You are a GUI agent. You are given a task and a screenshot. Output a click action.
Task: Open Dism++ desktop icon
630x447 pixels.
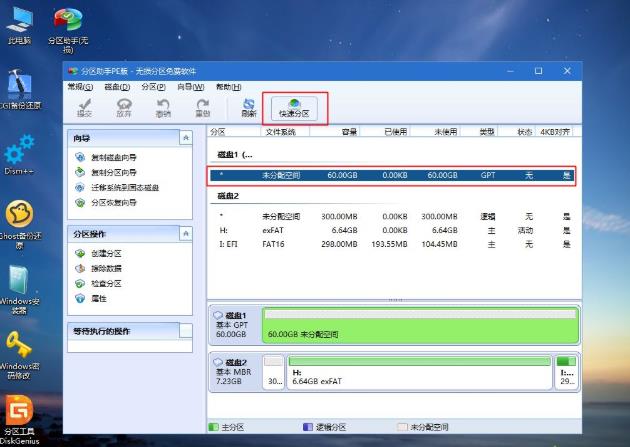[19, 155]
